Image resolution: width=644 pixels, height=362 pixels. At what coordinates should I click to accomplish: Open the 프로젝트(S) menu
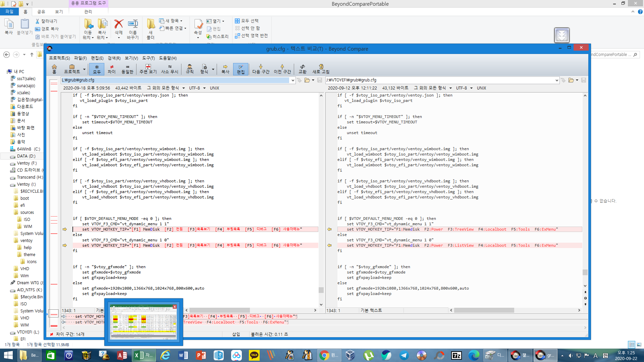[x=59, y=58]
